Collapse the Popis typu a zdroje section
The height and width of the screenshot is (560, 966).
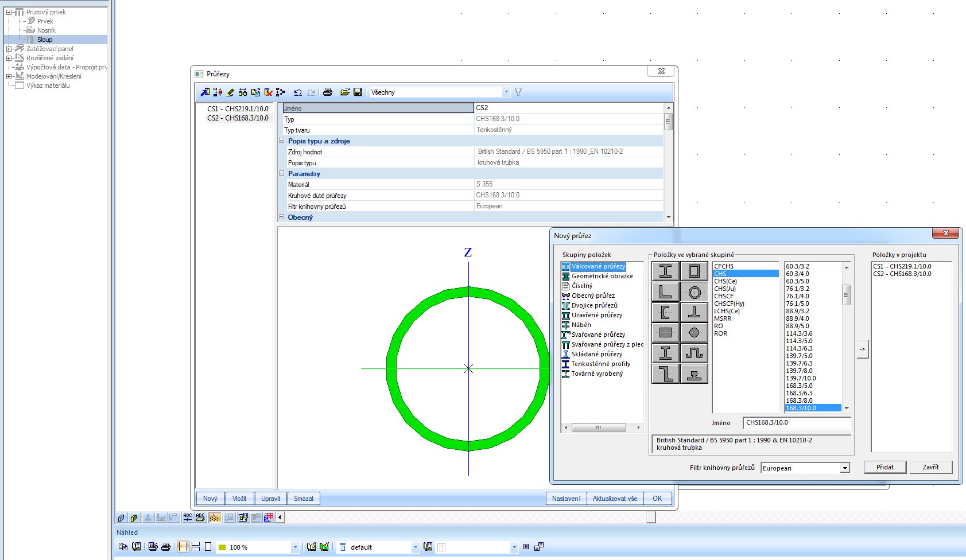(x=282, y=141)
